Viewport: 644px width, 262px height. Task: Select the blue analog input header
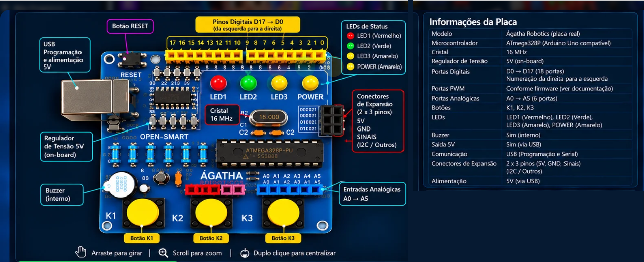click(289, 190)
